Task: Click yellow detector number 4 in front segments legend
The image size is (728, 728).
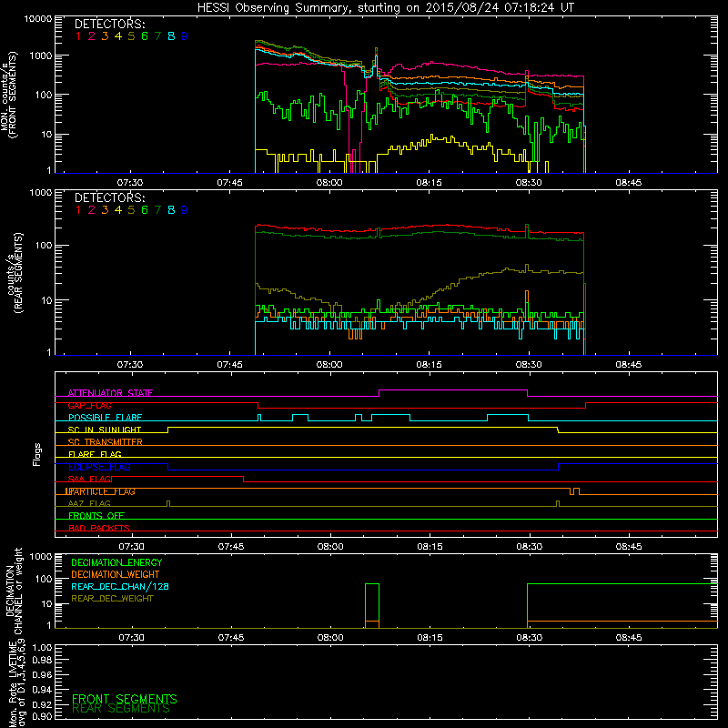Action: tap(118, 36)
